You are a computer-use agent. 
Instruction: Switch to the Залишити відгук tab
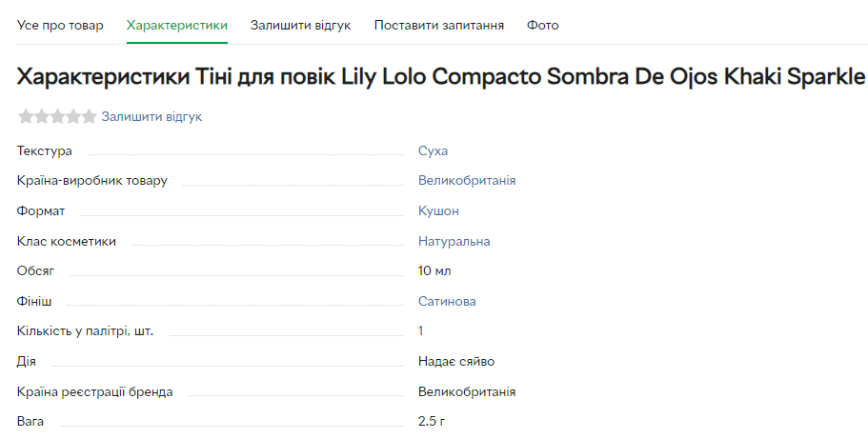click(x=300, y=25)
